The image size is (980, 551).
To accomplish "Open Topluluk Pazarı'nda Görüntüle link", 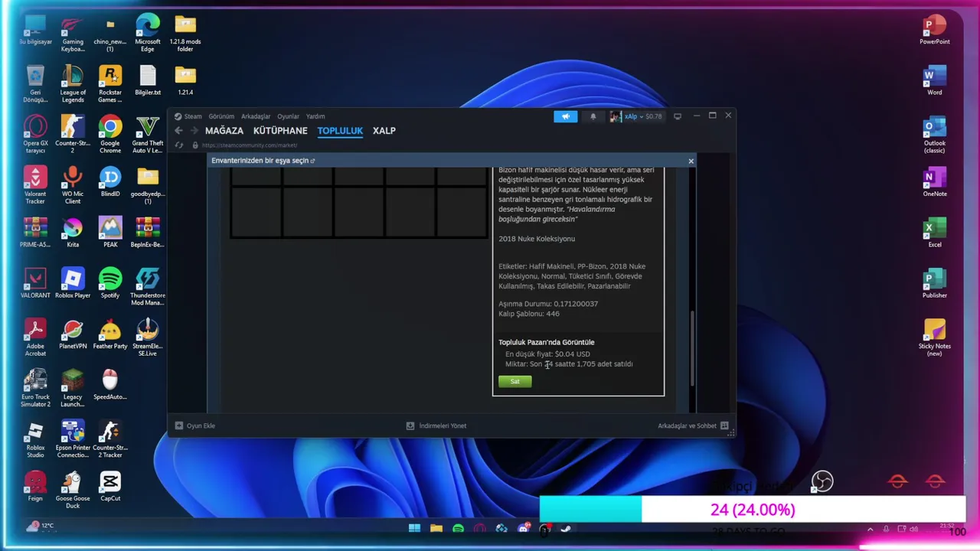I will click(x=546, y=342).
